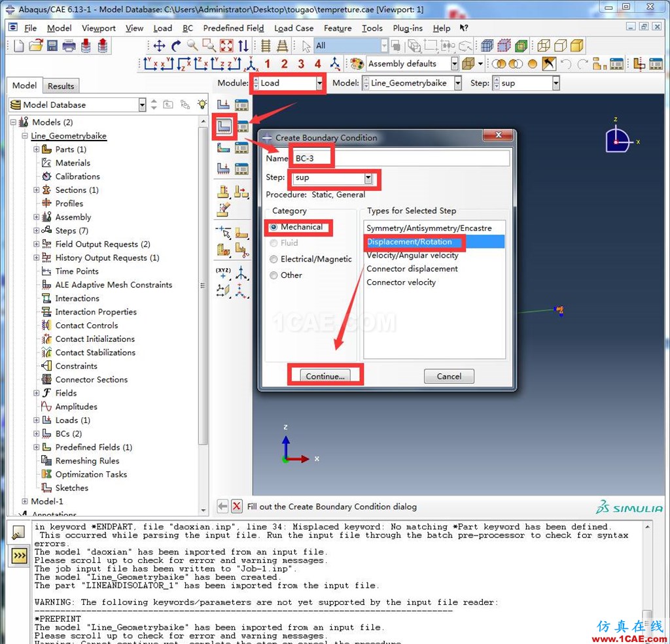The height and width of the screenshot is (644, 670).
Task: Select Connector displacement type
Action: (434, 269)
